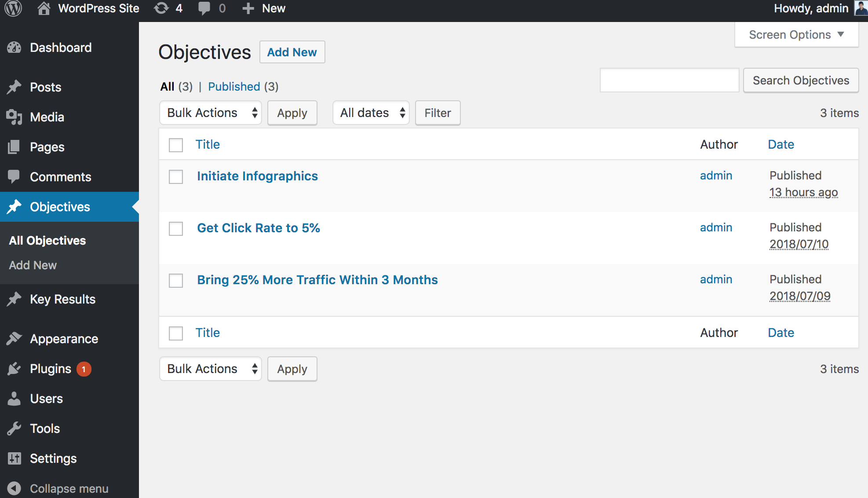
Task: Click the Add New button beside Objectives heading
Action: point(292,52)
